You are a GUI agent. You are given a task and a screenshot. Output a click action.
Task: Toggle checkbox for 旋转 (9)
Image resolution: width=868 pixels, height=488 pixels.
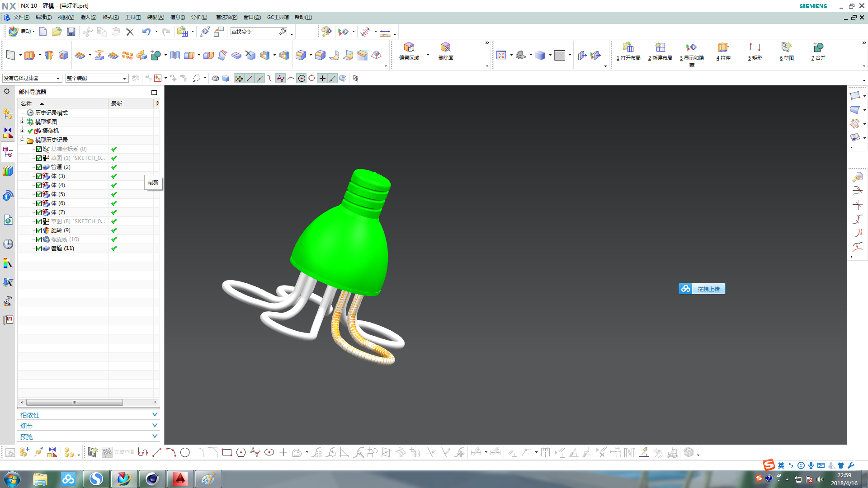point(39,230)
